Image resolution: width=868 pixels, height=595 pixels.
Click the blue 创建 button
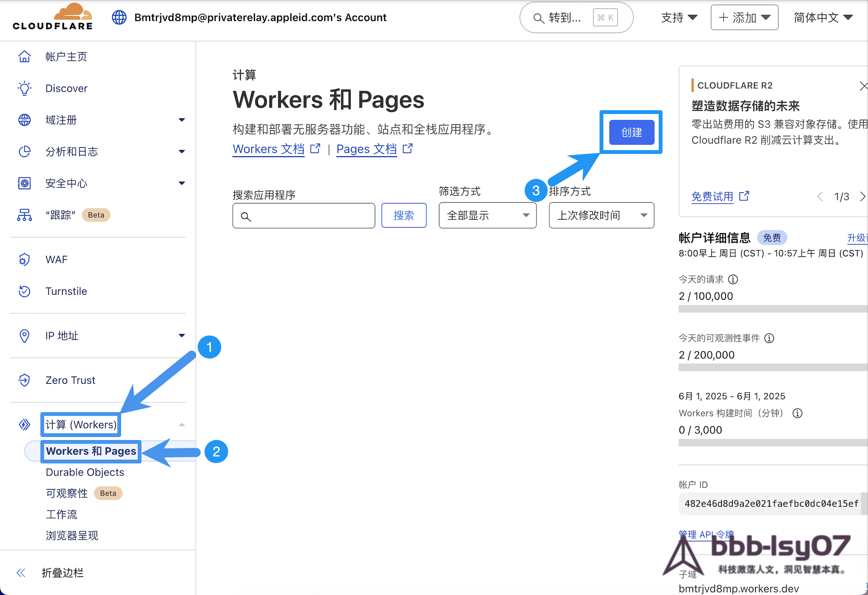pos(631,132)
